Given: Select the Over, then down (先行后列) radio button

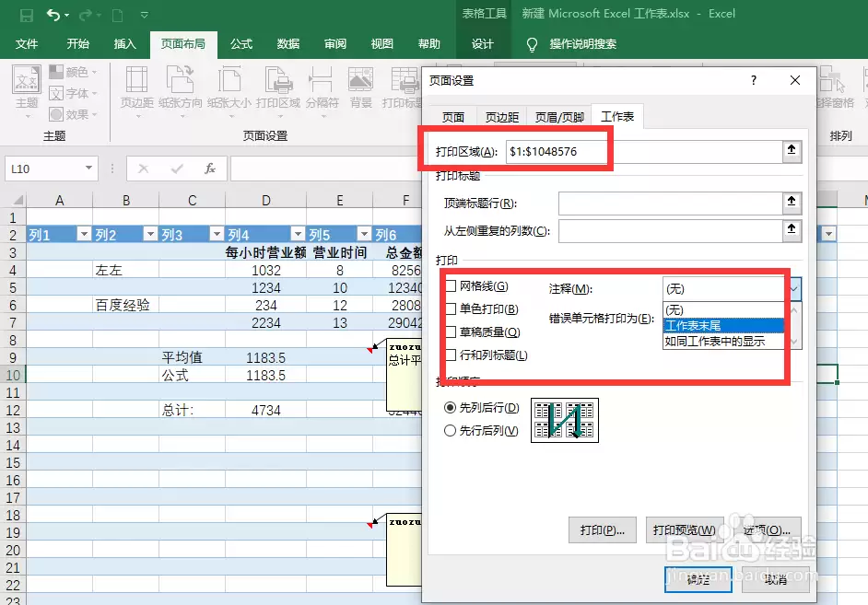Looking at the screenshot, I should click(450, 430).
